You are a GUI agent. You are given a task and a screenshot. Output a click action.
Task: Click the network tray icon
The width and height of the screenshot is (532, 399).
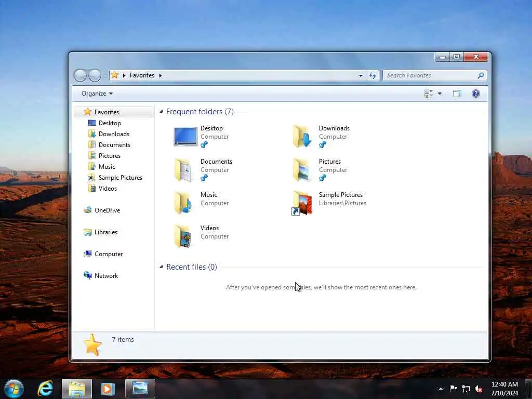coord(466,389)
